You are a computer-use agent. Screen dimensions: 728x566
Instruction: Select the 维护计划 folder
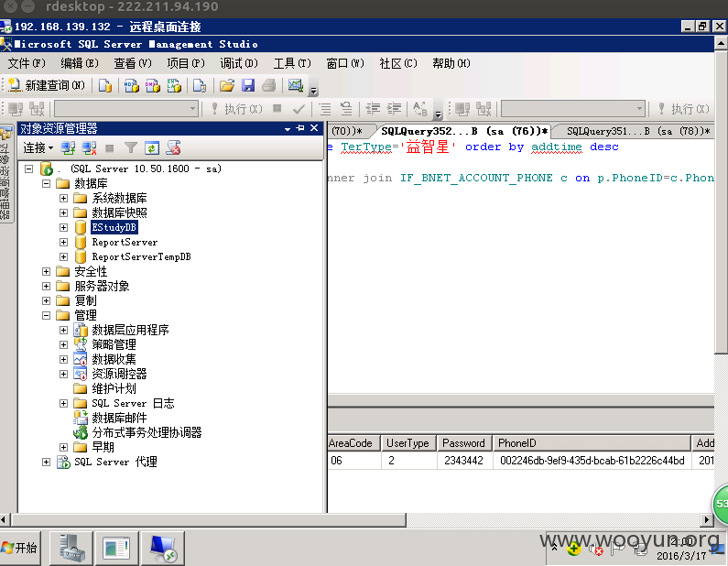tap(114, 388)
